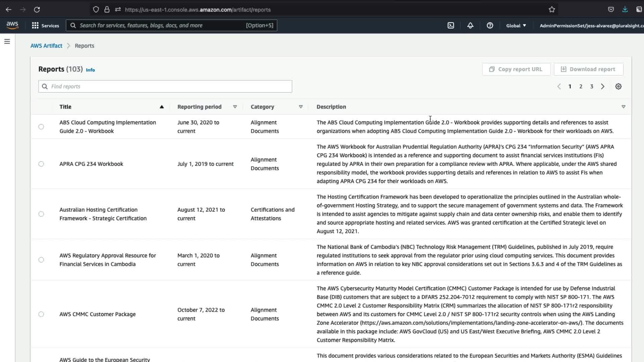Select the APRA CPG 234 Workbook report

pos(41,164)
